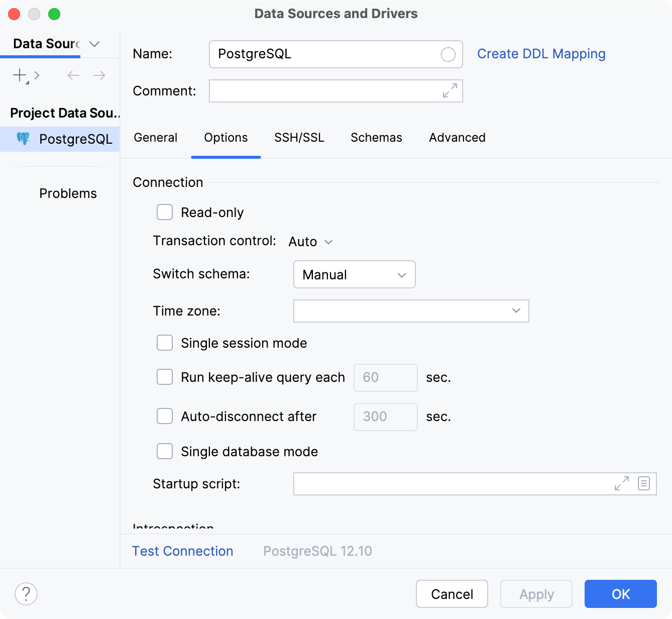Open Startup script in expanded editor icon

pyautogui.click(x=621, y=483)
